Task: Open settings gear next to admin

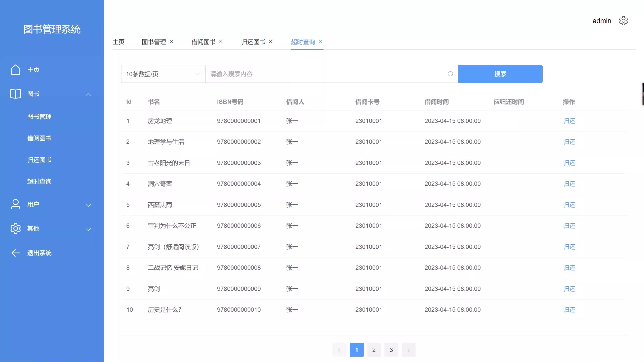Action: 623,21
